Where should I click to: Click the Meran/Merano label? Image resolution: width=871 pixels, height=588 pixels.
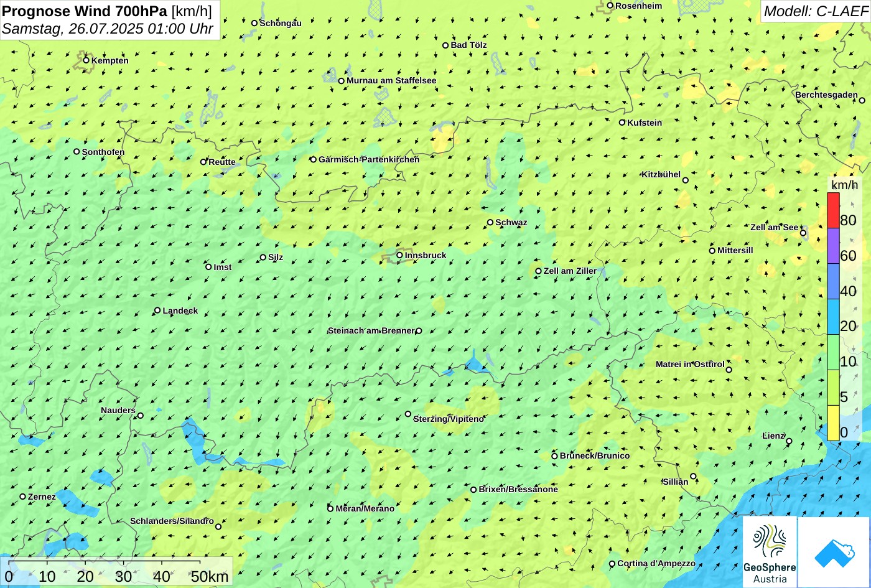click(x=365, y=509)
